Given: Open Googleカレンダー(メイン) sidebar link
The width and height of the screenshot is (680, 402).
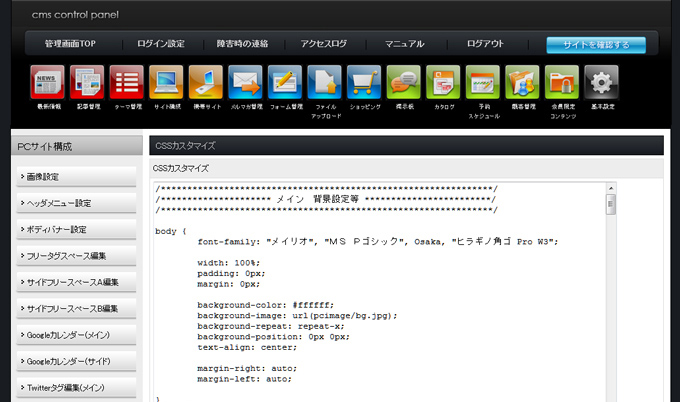Looking at the screenshot, I should [x=76, y=335].
